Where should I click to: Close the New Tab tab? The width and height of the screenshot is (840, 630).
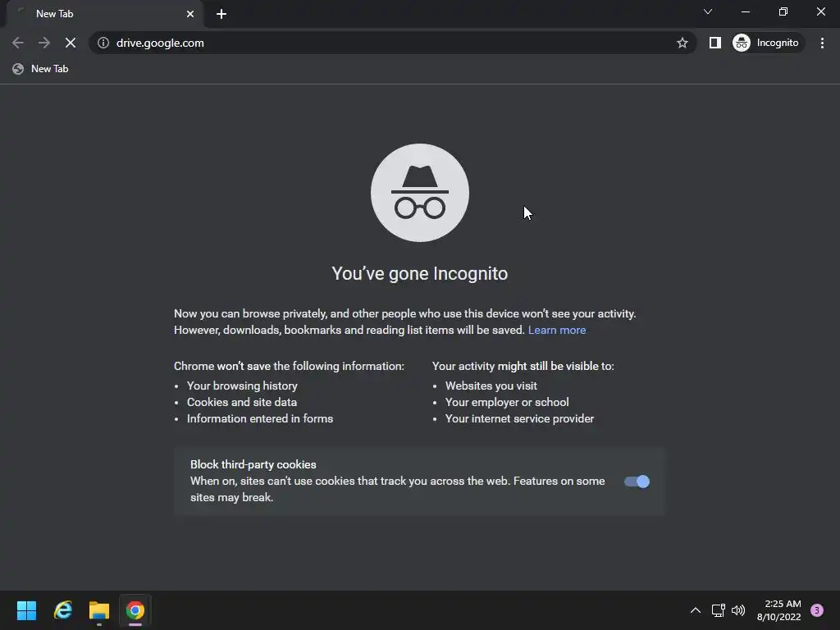pos(190,14)
